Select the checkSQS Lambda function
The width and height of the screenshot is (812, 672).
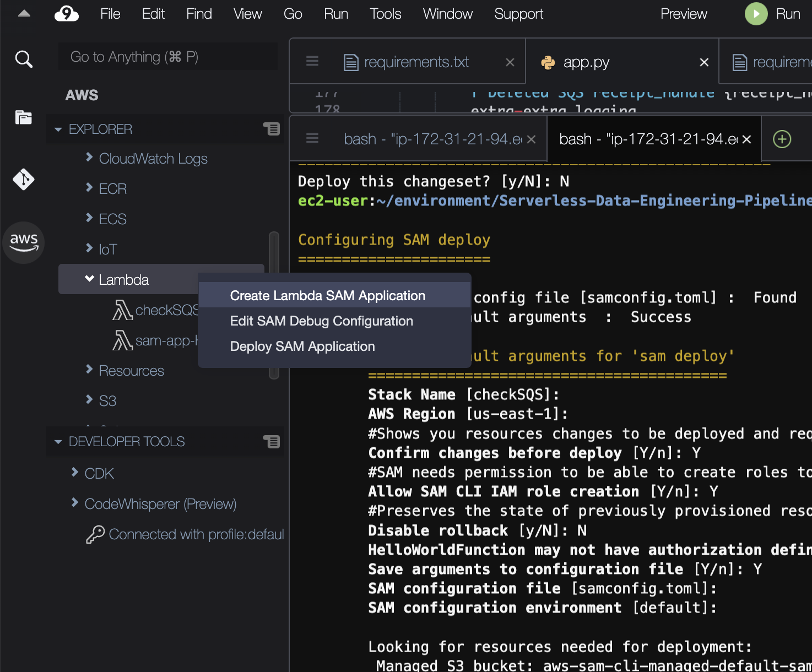[165, 310]
